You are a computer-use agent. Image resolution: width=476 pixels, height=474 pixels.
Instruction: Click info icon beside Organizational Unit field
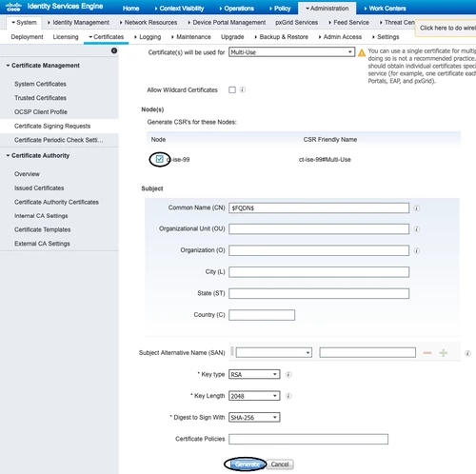(417, 229)
